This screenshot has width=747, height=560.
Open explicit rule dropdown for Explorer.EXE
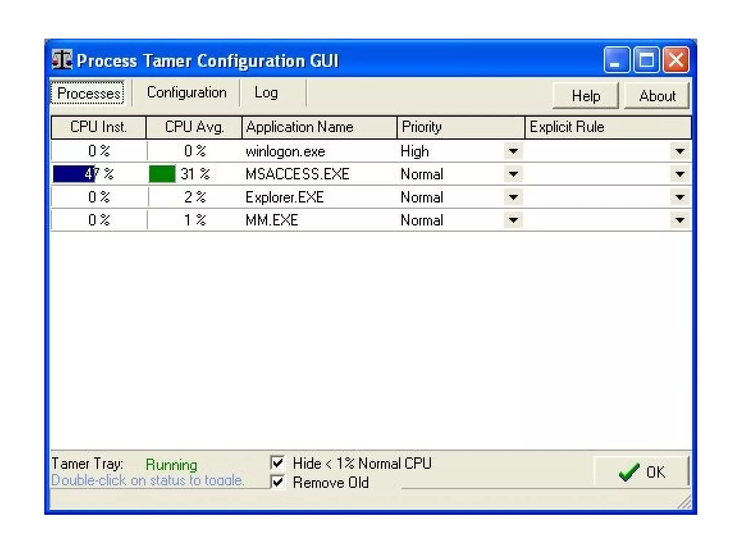click(x=679, y=197)
